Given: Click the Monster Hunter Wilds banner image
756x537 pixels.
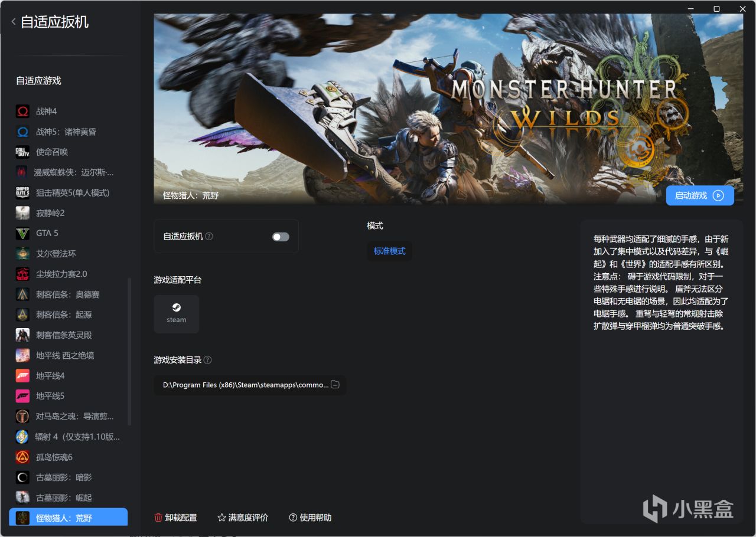Looking at the screenshot, I should click(448, 108).
